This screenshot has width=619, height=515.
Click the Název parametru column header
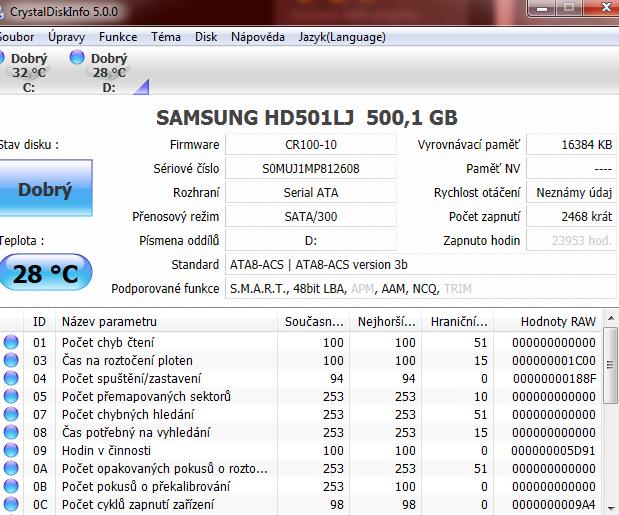click(166, 322)
